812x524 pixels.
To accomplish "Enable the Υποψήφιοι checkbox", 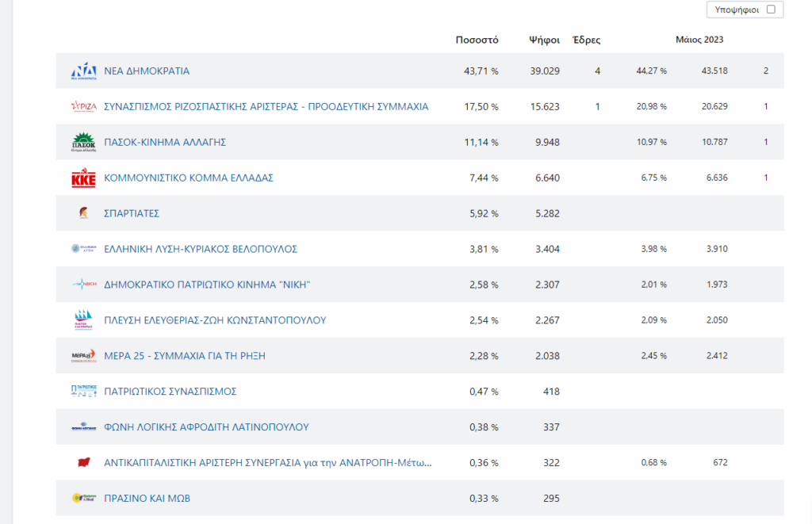I will [771, 10].
